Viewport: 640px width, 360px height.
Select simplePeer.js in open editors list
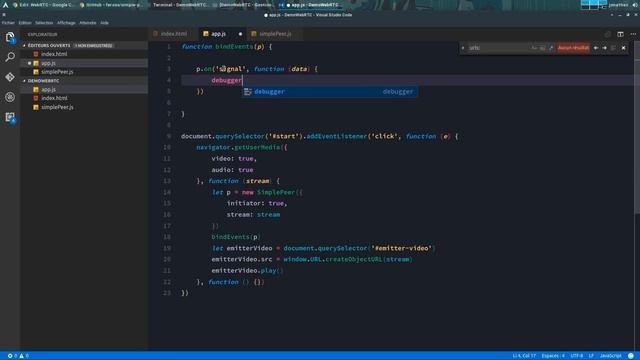tap(84, 72)
